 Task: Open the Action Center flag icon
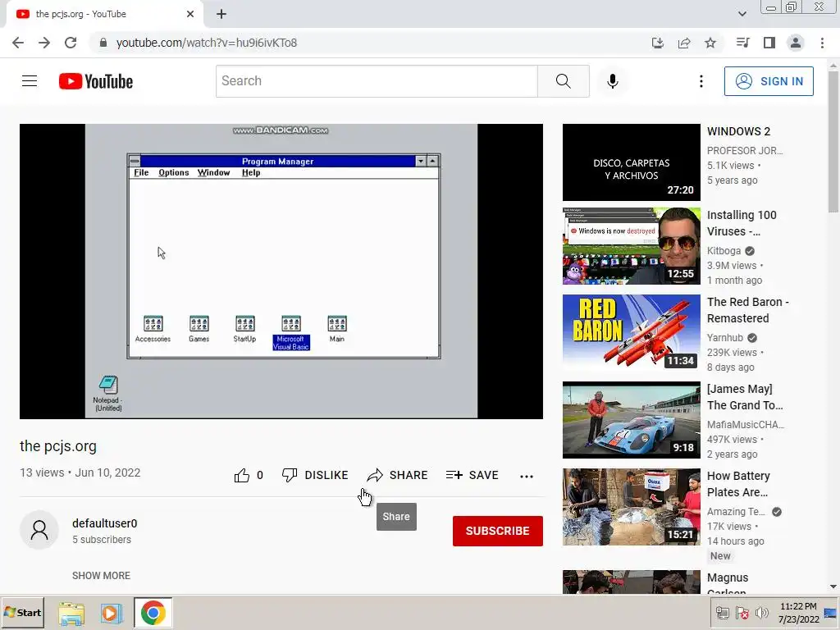(x=742, y=613)
